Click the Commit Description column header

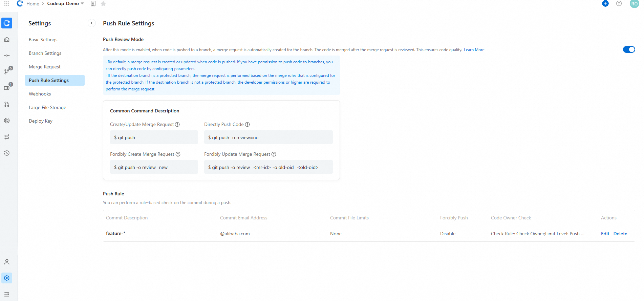pyautogui.click(x=127, y=218)
